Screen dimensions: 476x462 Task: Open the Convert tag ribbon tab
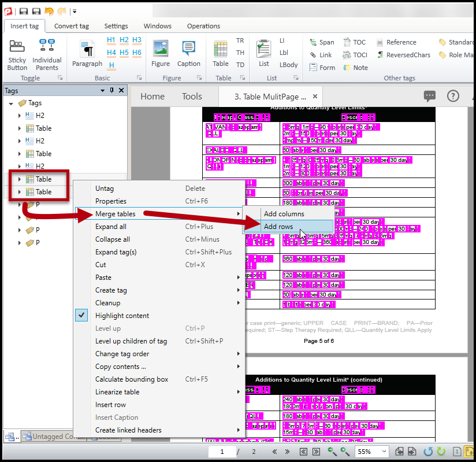click(72, 26)
